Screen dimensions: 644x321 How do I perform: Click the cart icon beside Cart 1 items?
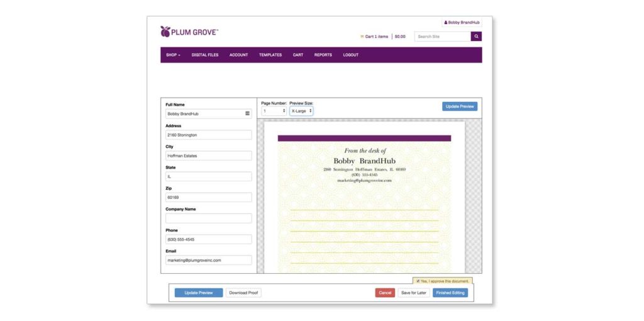point(362,37)
